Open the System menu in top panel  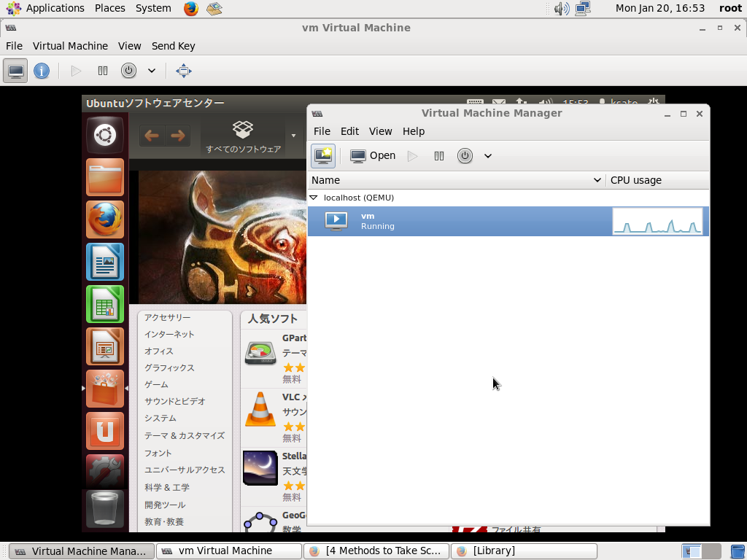pos(153,8)
